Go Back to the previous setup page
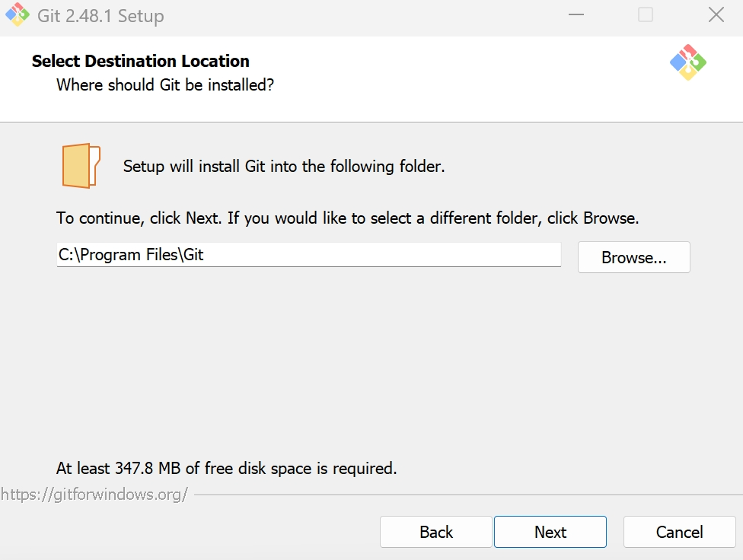The image size is (743, 560). 435,532
